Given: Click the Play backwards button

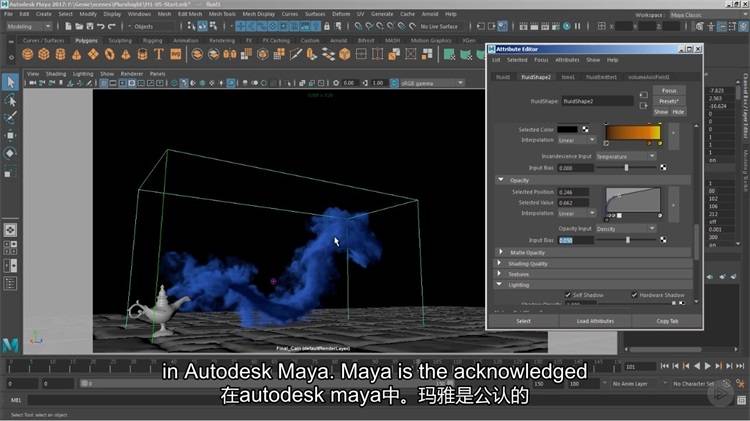Looking at the screenshot, I should pos(697,366).
